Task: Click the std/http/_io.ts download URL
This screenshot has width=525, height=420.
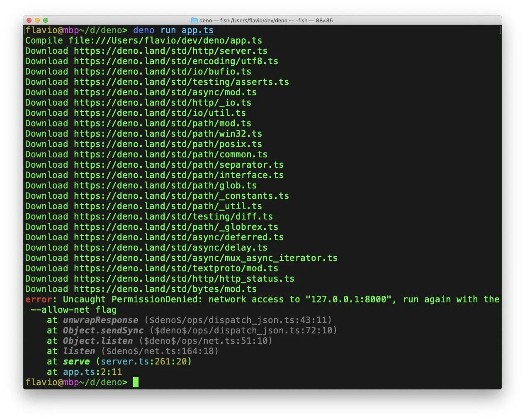Action: (x=163, y=103)
